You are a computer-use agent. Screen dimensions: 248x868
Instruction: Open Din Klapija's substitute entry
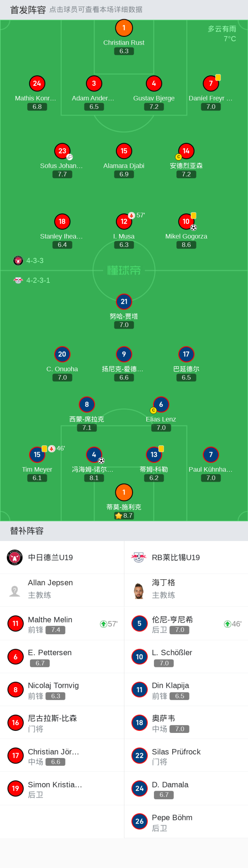coord(186,690)
